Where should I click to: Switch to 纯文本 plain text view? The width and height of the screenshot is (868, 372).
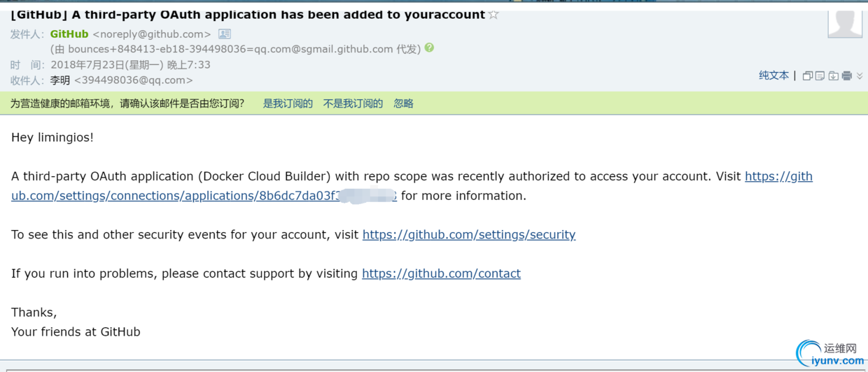773,76
